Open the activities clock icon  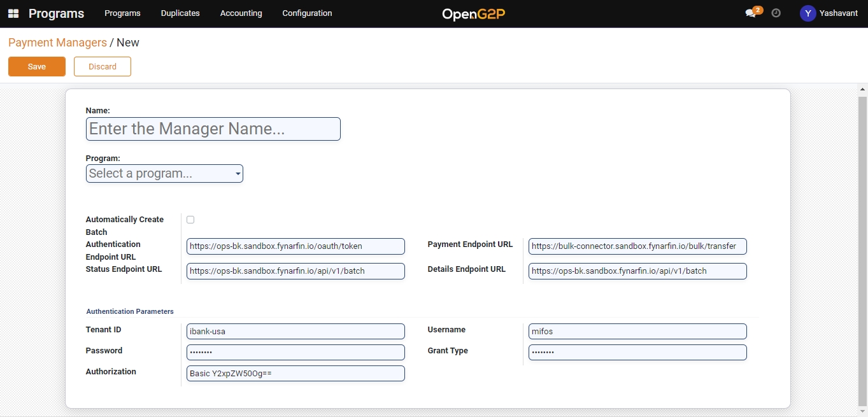pyautogui.click(x=776, y=13)
